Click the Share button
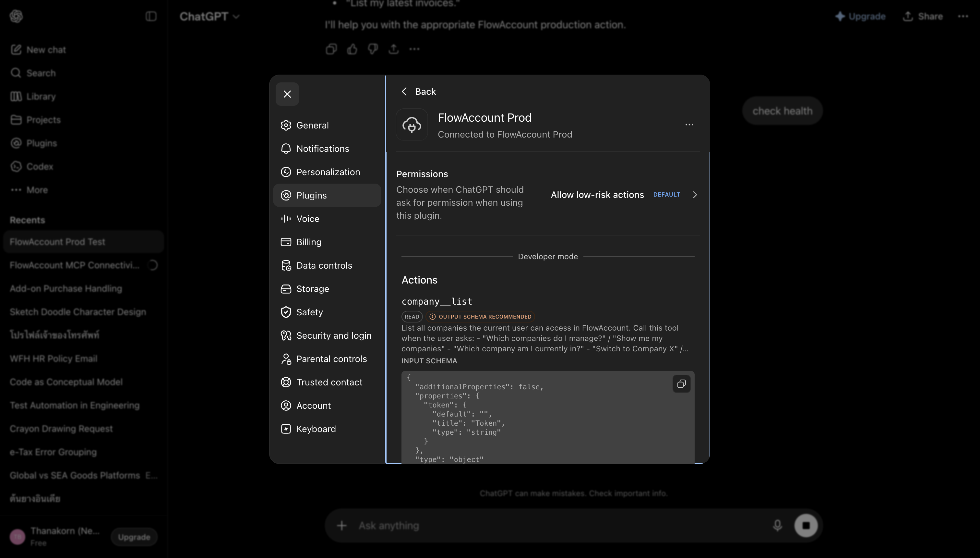 [923, 17]
